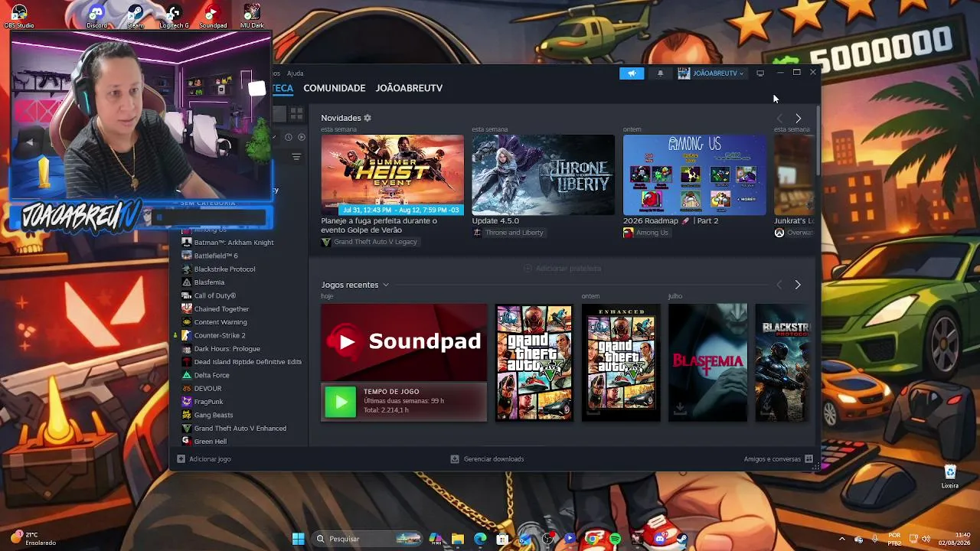Click the Adicionar jogo plus icon
Viewport: 980px width, 551px height.
click(x=181, y=459)
